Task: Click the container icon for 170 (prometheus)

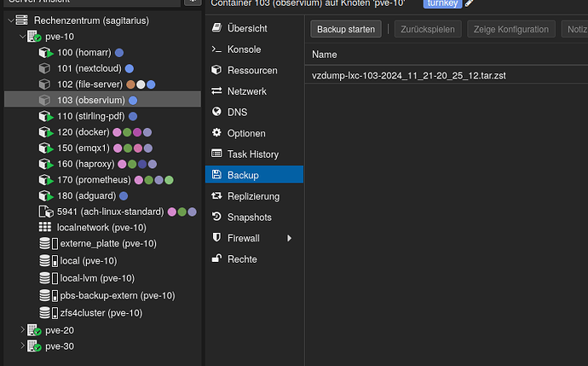Action: coord(46,180)
